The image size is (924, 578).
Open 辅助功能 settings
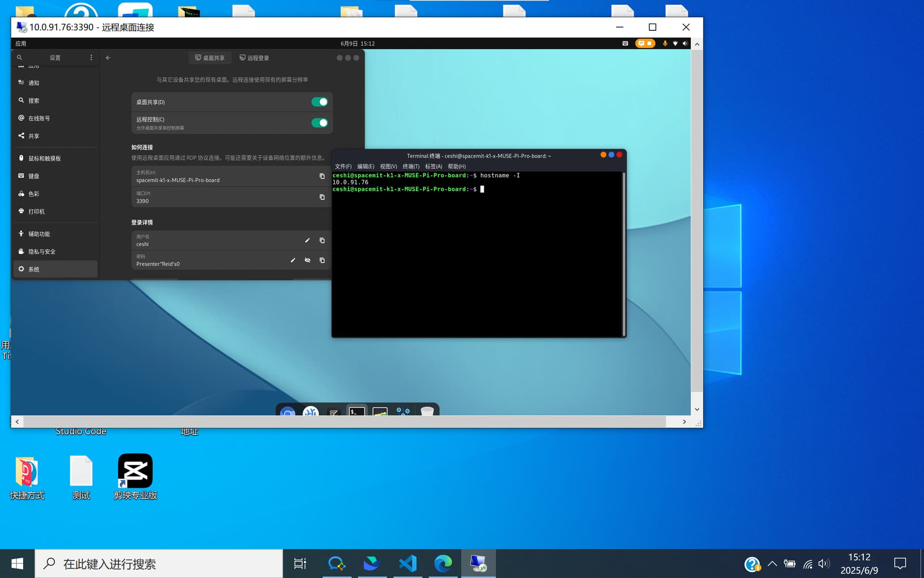[x=55, y=234]
